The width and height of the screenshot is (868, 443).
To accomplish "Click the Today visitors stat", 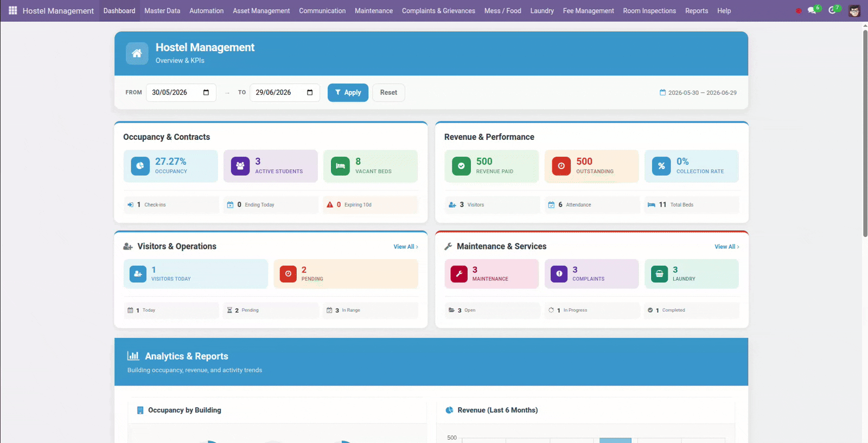I will point(171,310).
